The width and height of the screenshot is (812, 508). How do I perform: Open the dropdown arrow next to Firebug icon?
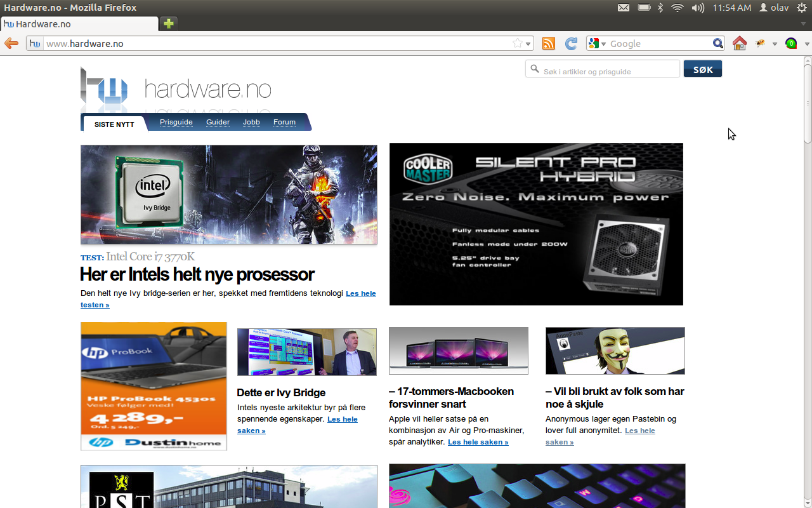click(775, 44)
